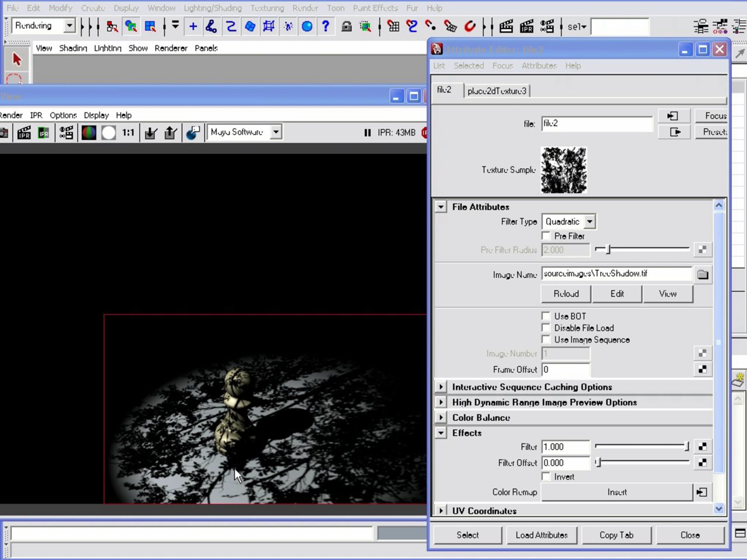
Task: Pause the IPR render
Action: point(367,133)
